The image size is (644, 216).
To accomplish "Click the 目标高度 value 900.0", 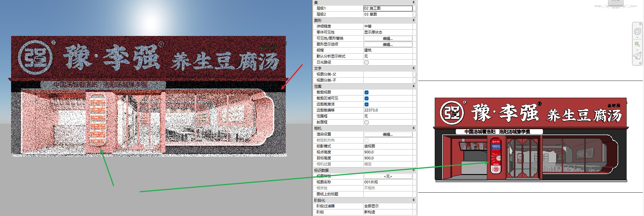I will 388,158.
